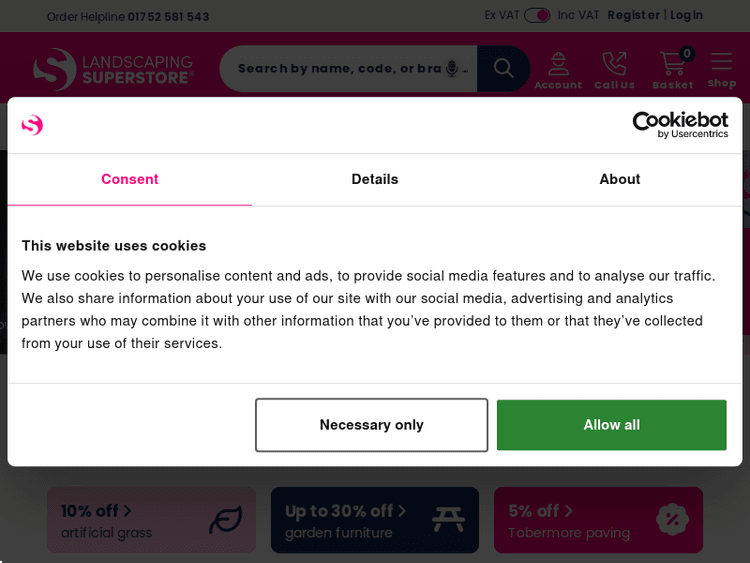Image resolution: width=750 pixels, height=563 pixels.
Task: Switch to the About tab
Action: [620, 179]
